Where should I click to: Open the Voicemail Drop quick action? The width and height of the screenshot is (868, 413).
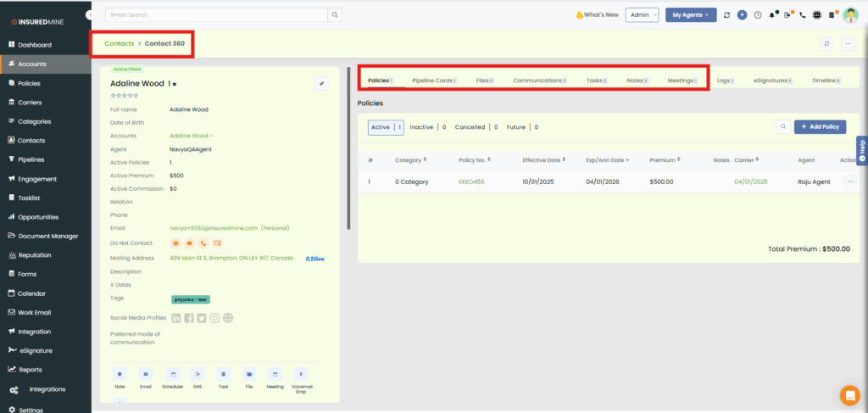click(x=300, y=374)
